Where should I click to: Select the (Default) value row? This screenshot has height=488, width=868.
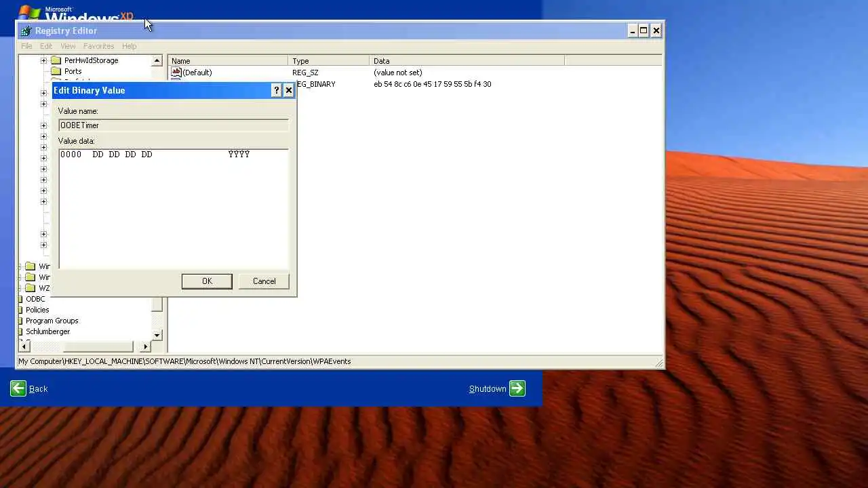click(366, 73)
